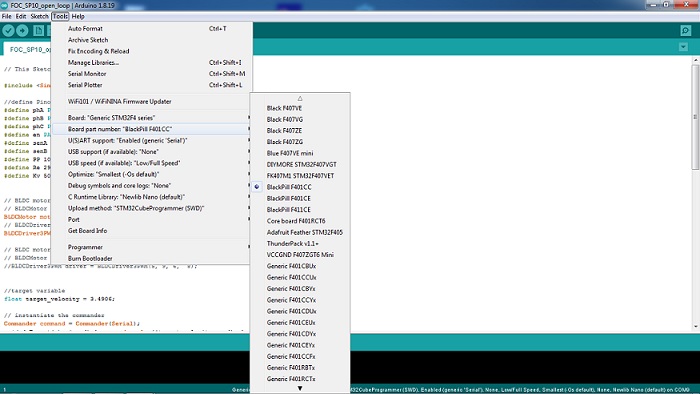Select VCCGND F407ZGT6 Mini
700x394 pixels.
[x=300, y=255]
